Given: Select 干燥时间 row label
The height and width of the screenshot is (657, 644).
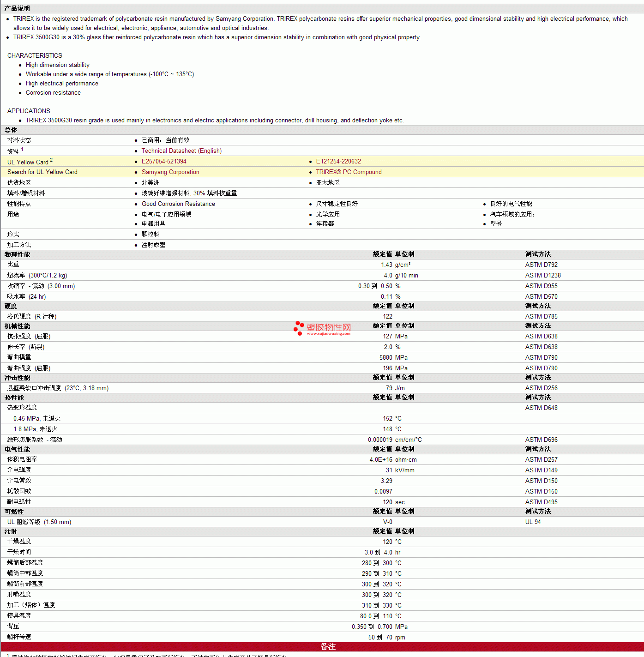Looking at the screenshot, I should pos(19,553).
